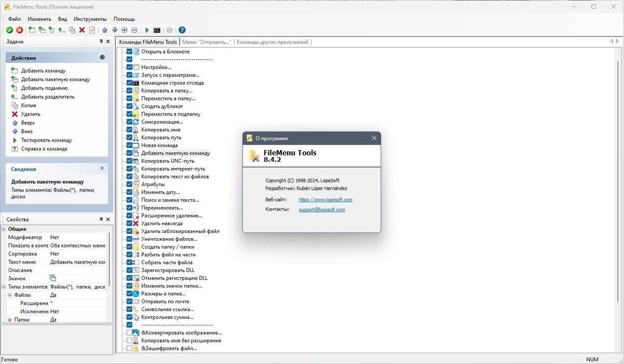The image size is (624, 364).
Task: Enable the &Зашифровать файл... checkbox
Action: click(x=129, y=348)
